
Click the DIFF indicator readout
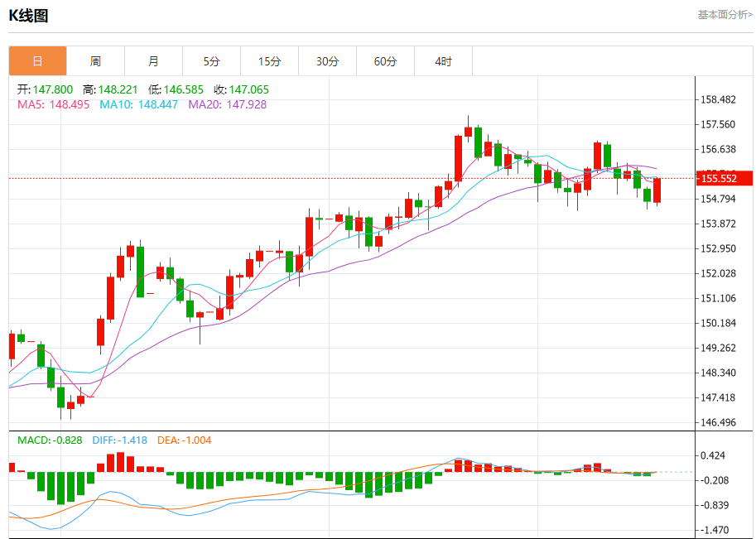point(119,440)
